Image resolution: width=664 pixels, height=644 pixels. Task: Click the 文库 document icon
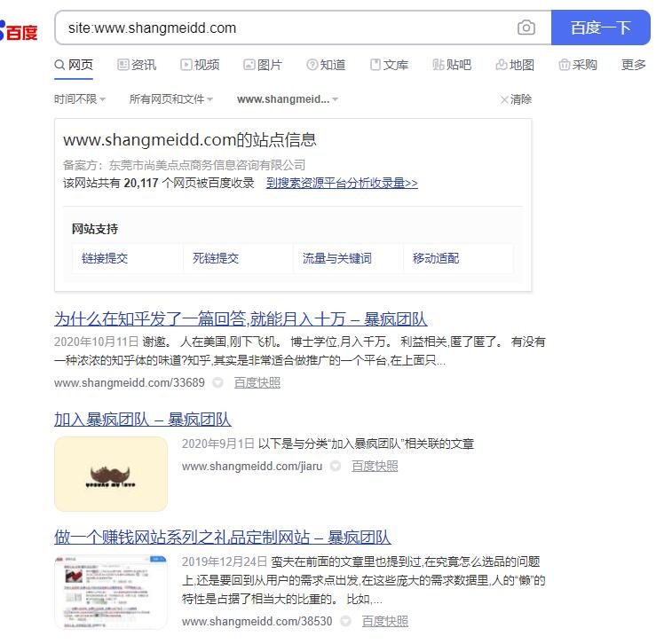[x=375, y=65]
